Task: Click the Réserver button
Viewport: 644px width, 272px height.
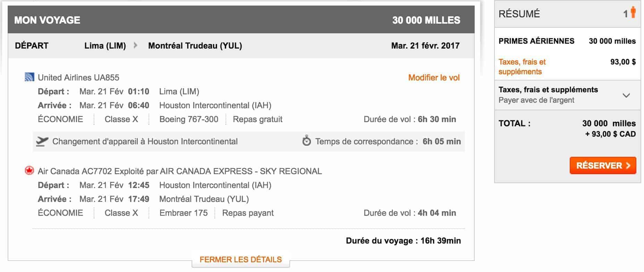Action: (x=602, y=165)
